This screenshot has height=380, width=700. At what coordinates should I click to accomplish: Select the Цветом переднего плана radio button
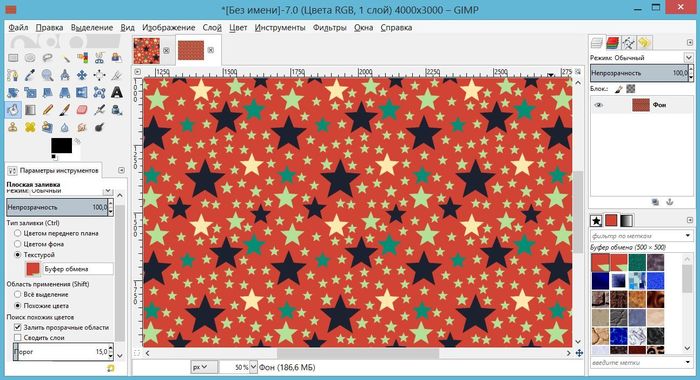click(x=18, y=233)
